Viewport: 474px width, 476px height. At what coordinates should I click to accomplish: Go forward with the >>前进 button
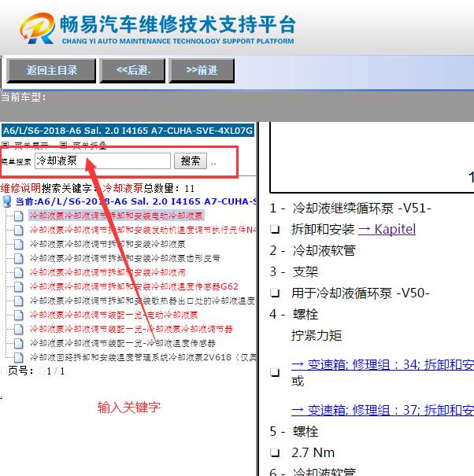pyautogui.click(x=202, y=71)
